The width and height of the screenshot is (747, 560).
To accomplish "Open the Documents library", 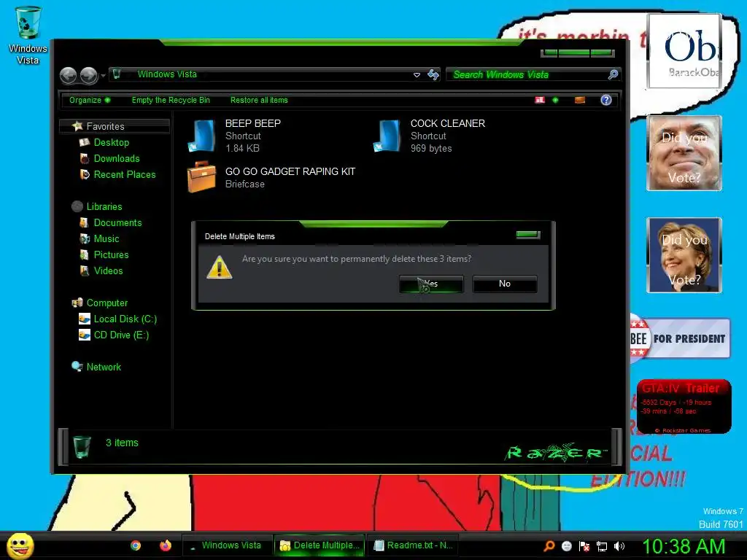I will (x=117, y=223).
